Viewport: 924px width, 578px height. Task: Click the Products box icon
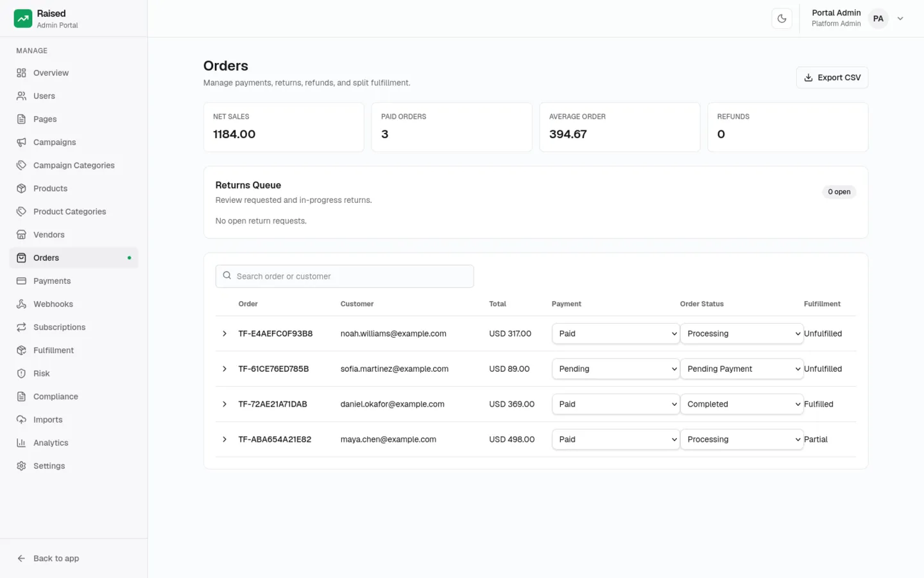tap(21, 188)
